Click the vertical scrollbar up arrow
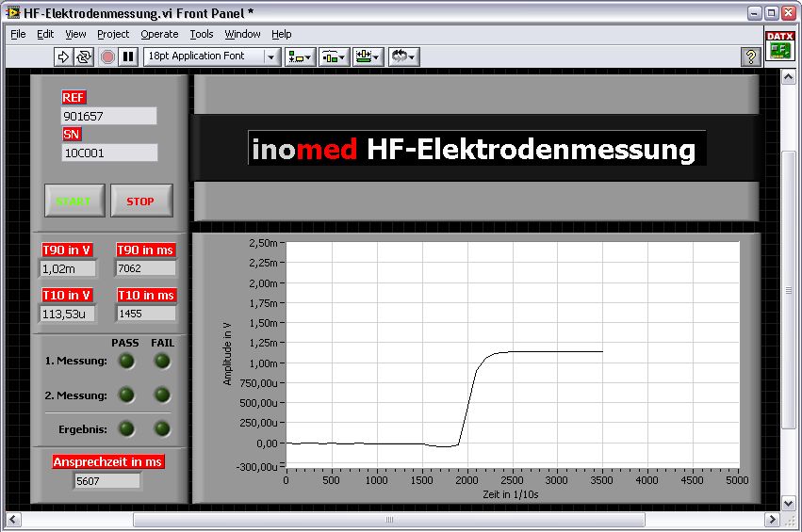The image size is (802, 532). pos(788,77)
